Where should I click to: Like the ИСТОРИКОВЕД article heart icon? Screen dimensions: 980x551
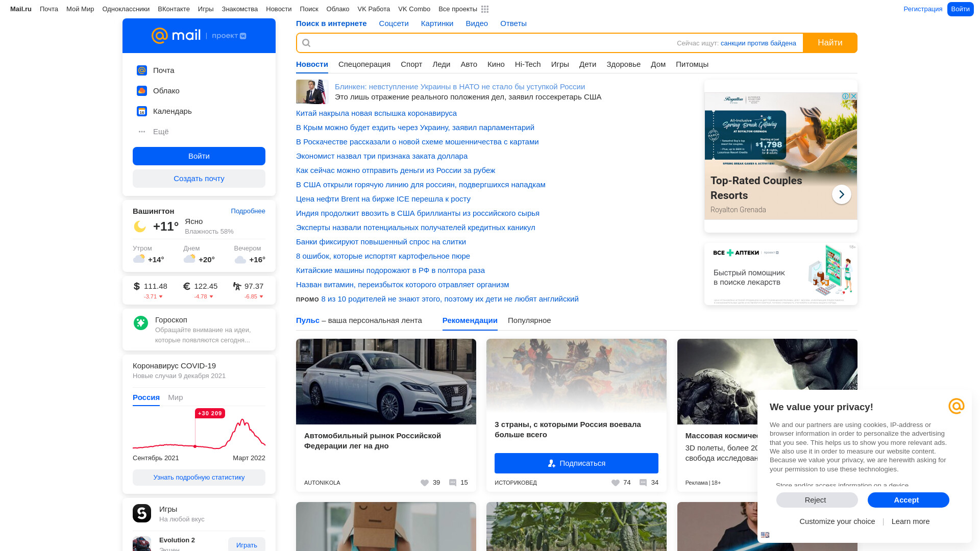point(616,483)
